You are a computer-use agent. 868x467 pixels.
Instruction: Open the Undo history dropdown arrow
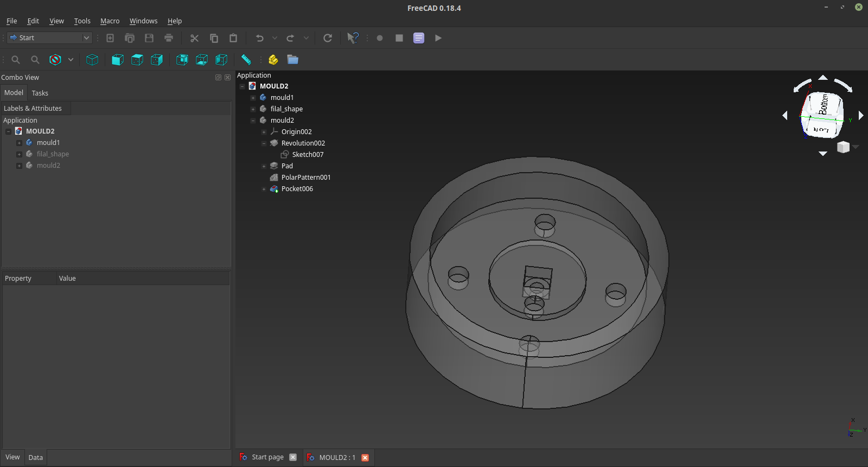(x=275, y=38)
